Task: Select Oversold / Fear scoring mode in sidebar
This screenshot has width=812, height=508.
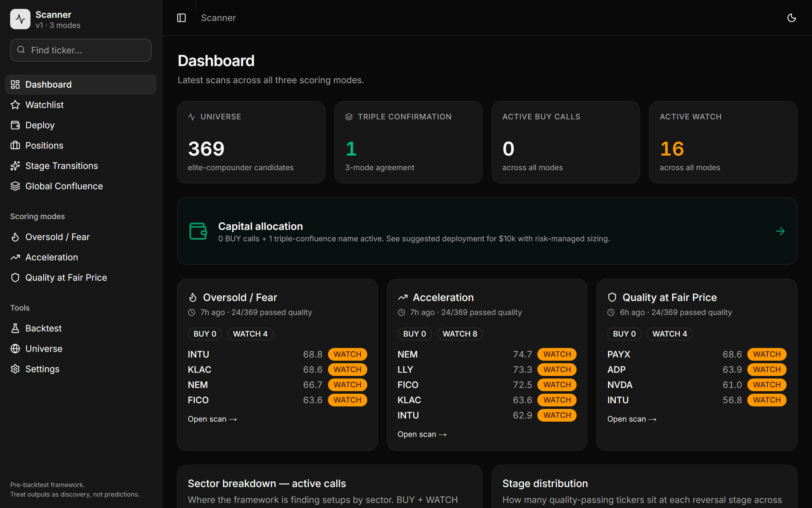Action: coord(81,237)
